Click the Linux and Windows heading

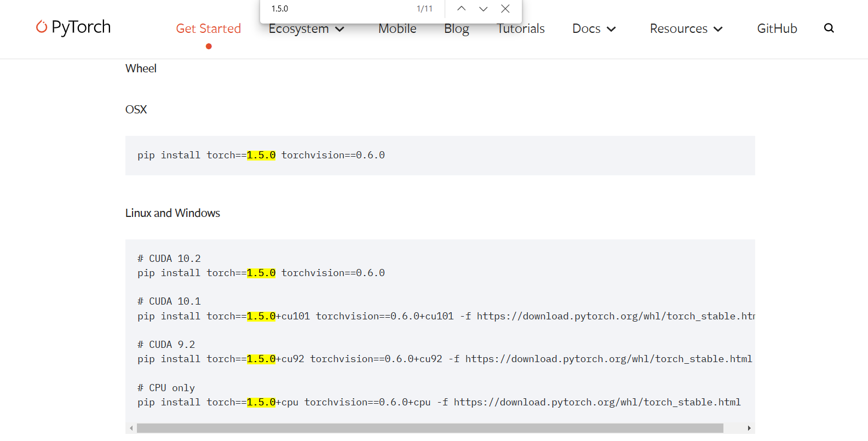pyautogui.click(x=173, y=213)
